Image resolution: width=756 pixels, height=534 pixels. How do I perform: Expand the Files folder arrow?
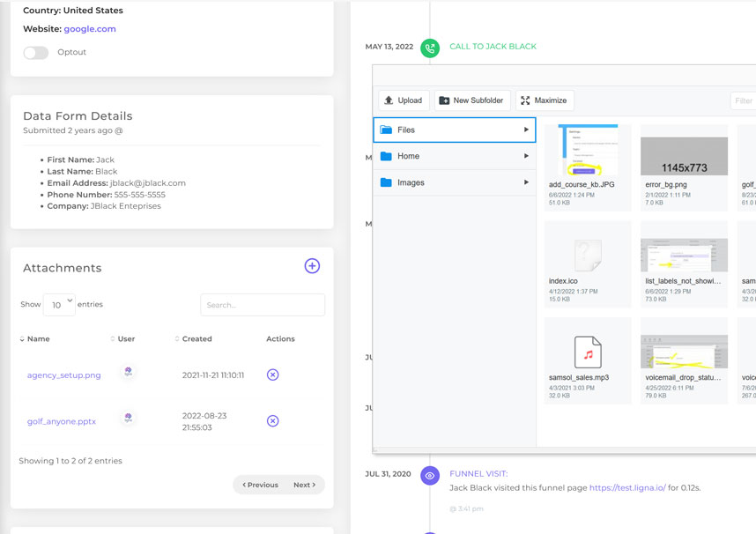coord(526,130)
